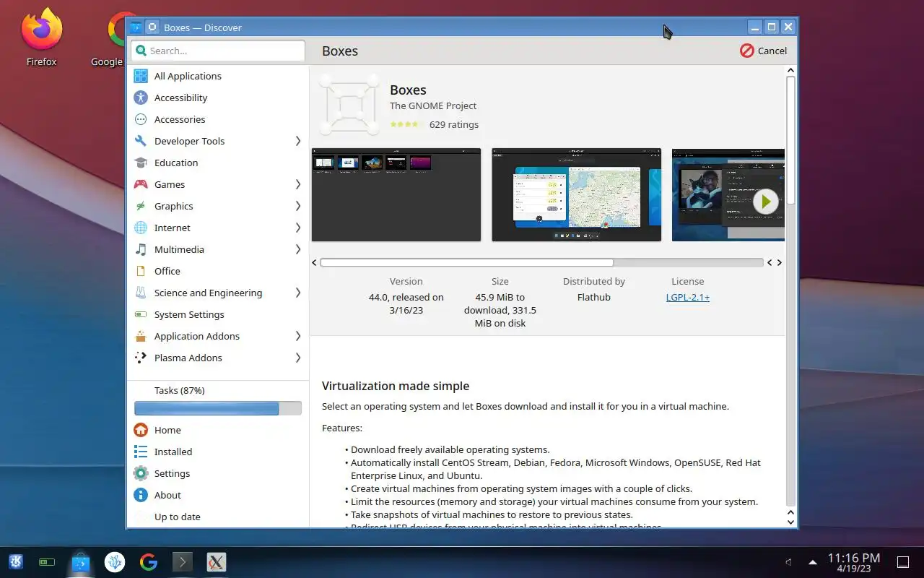Open the Accessories category

coord(218,119)
